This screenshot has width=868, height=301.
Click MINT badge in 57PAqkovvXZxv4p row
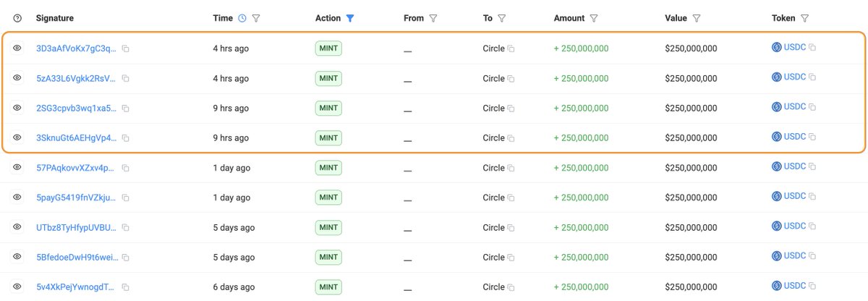click(328, 168)
